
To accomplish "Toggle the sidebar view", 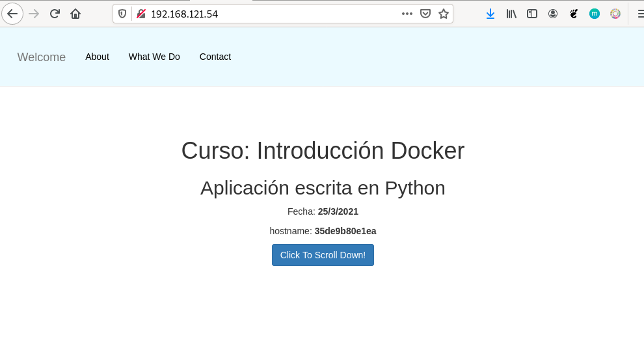I will (x=532, y=14).
